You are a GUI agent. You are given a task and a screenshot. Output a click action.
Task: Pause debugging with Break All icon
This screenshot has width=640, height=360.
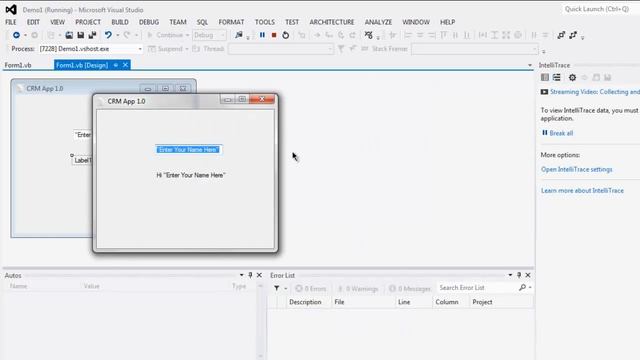tap(262, 35)
